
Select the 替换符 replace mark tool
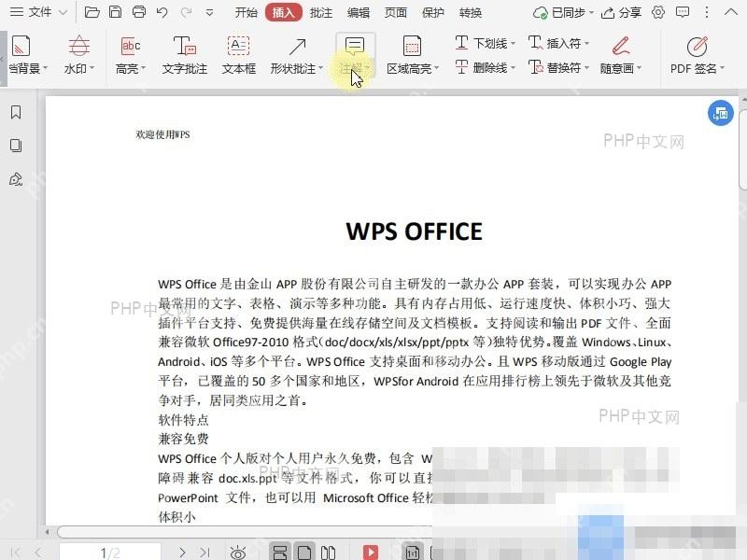[x=558, y=67]
